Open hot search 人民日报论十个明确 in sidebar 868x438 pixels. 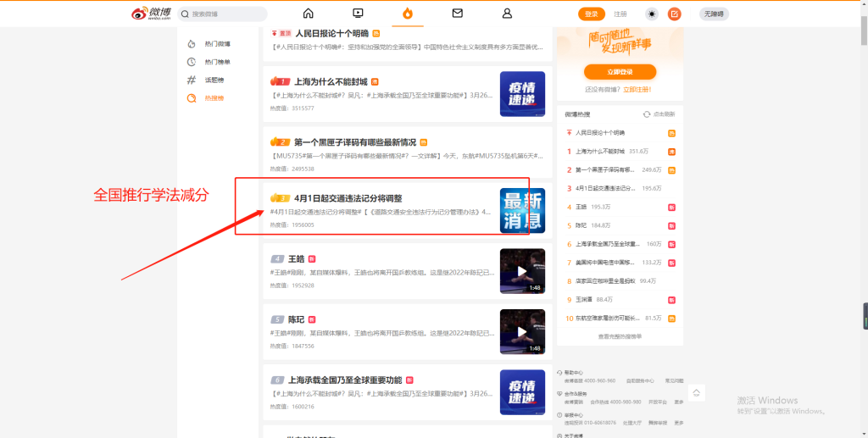[600, 133]
